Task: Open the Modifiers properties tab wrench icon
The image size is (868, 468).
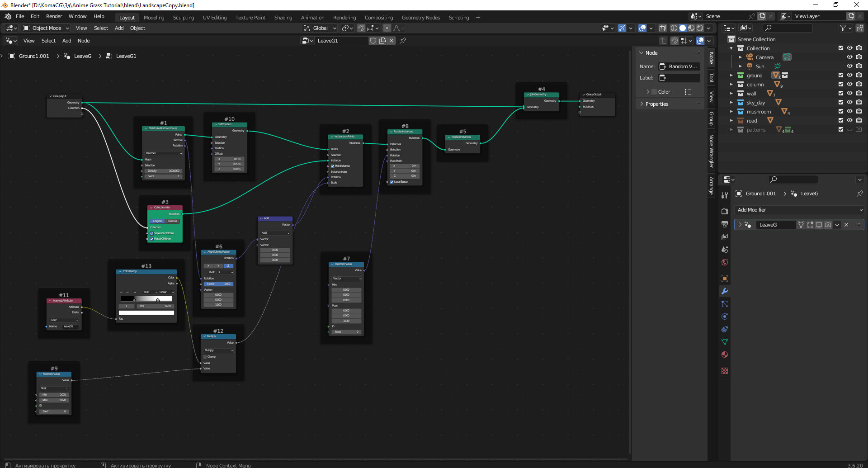Action: [725, 292]
